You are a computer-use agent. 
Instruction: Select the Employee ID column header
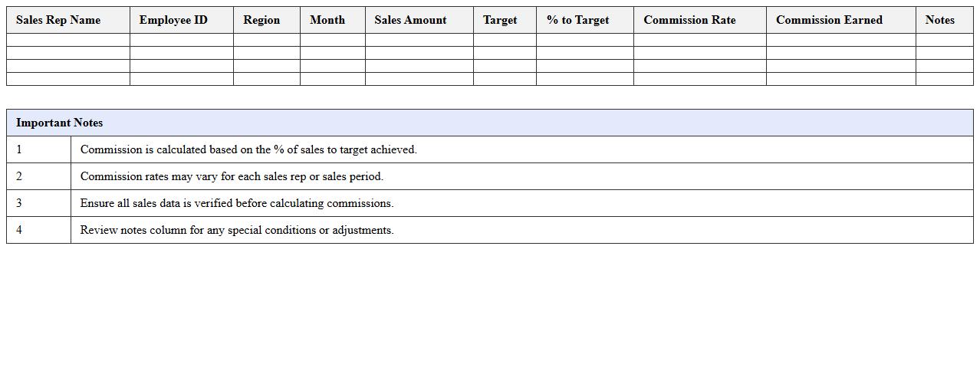173,20
